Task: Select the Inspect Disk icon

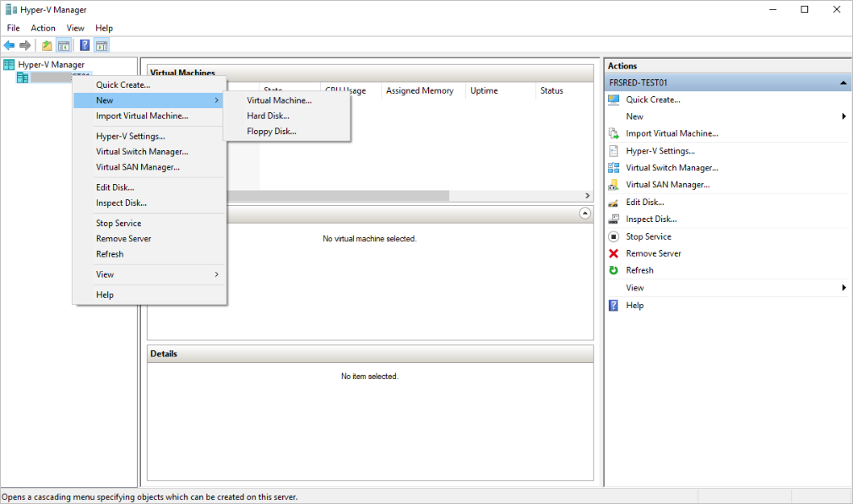Action: click(x=613, y=219)
